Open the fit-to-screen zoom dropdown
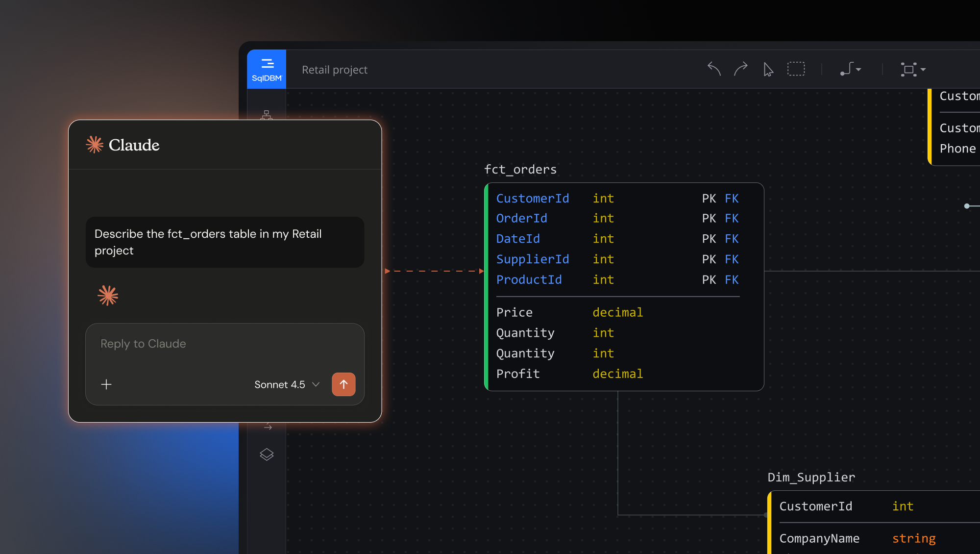980x554 pixels. point(913,70)
